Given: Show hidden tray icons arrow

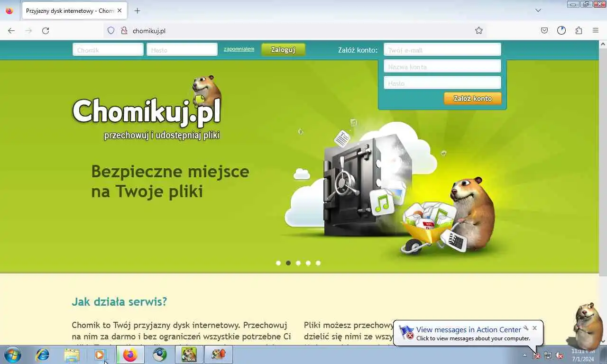Looking at the screenshot, I should 524,355.
